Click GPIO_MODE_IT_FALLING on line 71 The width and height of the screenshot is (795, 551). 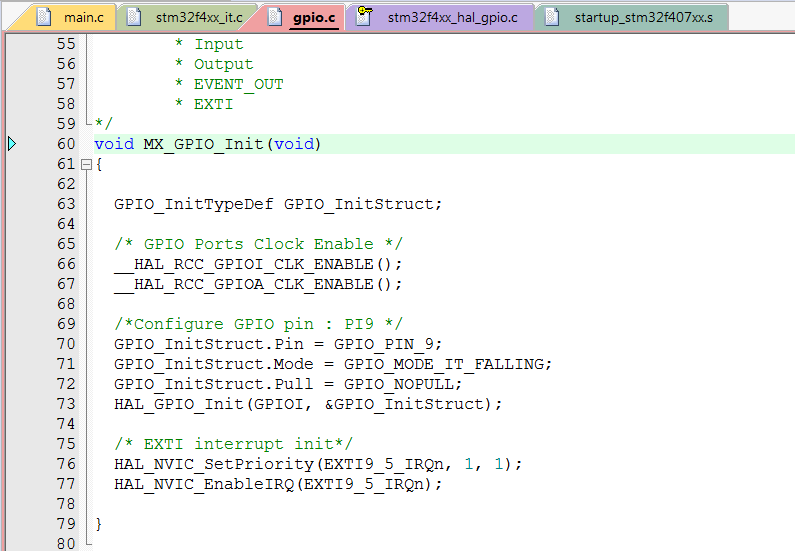click(x=444, y=364)
